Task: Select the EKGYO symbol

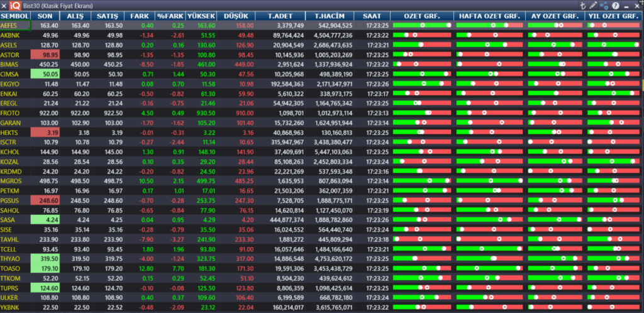Action: [x=8, y=84]
